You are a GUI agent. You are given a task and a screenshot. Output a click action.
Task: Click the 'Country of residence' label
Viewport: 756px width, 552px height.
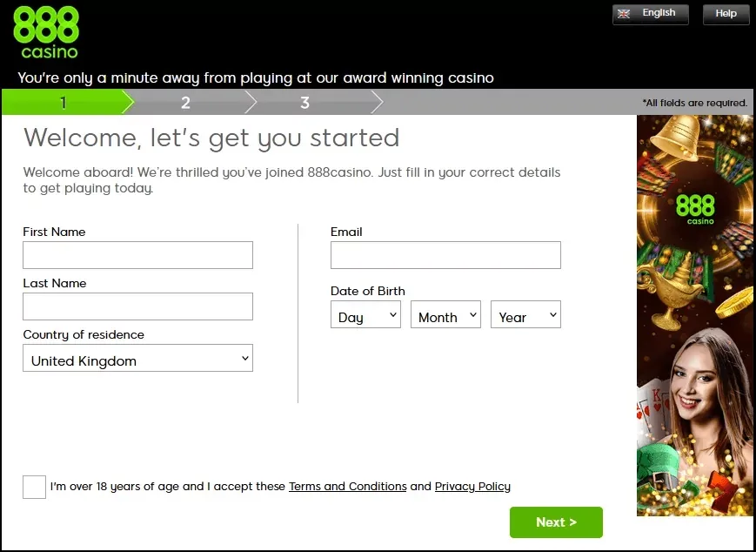[x=84, y=335]
